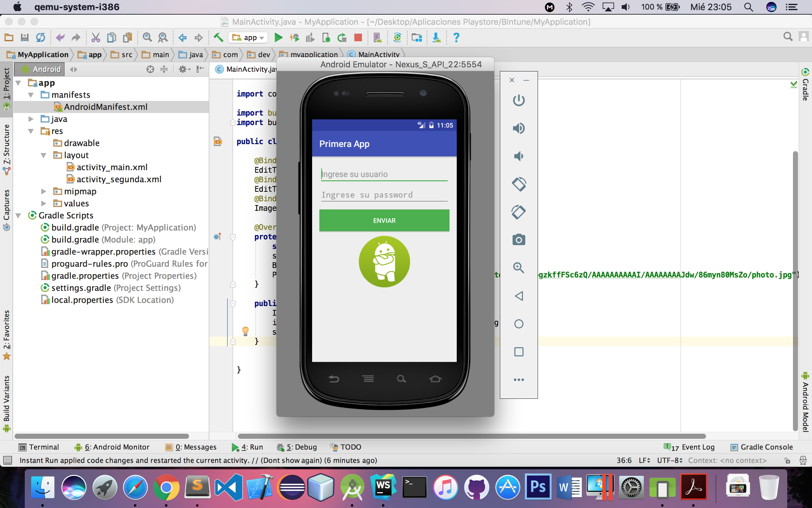Toggle the Android Model side panel

click(805, 402)
